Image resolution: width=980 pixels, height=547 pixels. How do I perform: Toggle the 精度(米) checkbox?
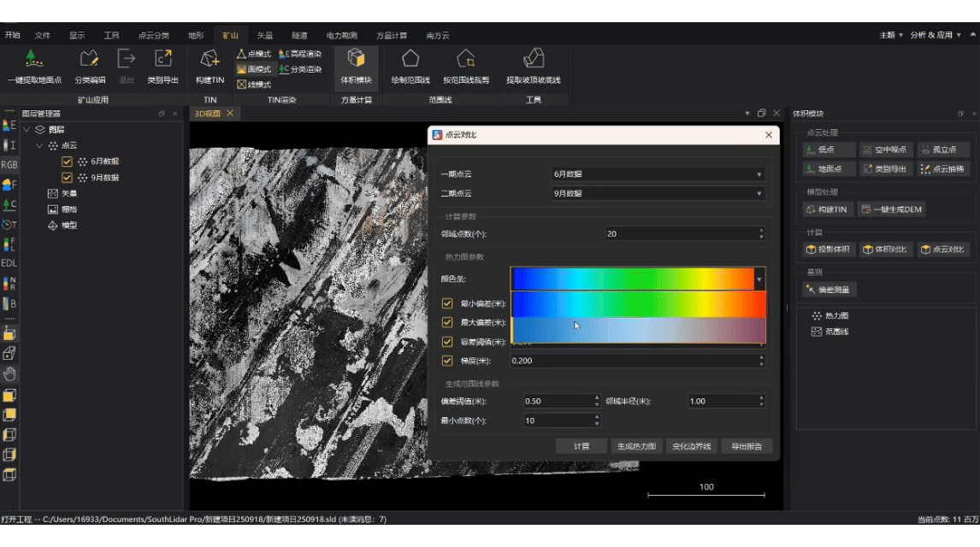[x=447, y=361]
